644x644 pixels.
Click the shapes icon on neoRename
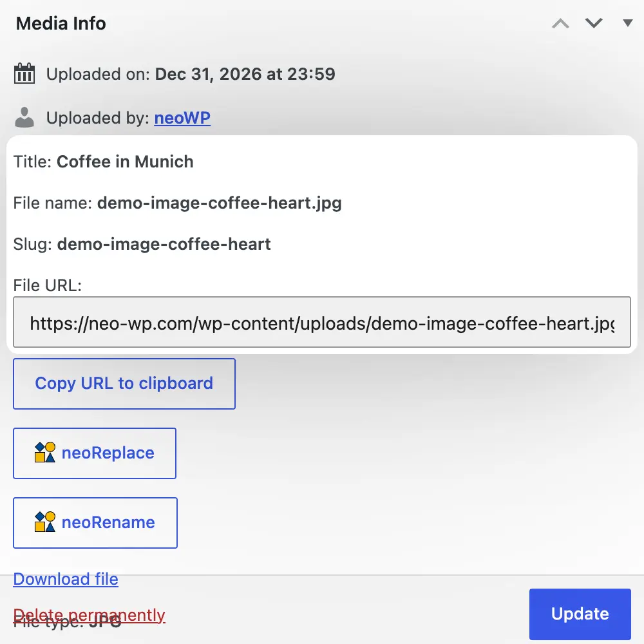(45, 522)
